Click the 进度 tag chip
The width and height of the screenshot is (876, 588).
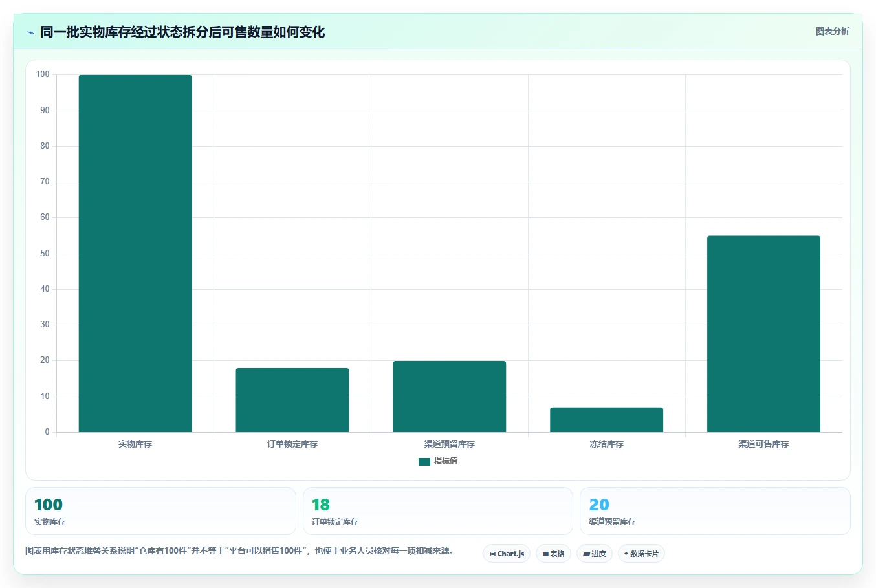click(595, 554)
